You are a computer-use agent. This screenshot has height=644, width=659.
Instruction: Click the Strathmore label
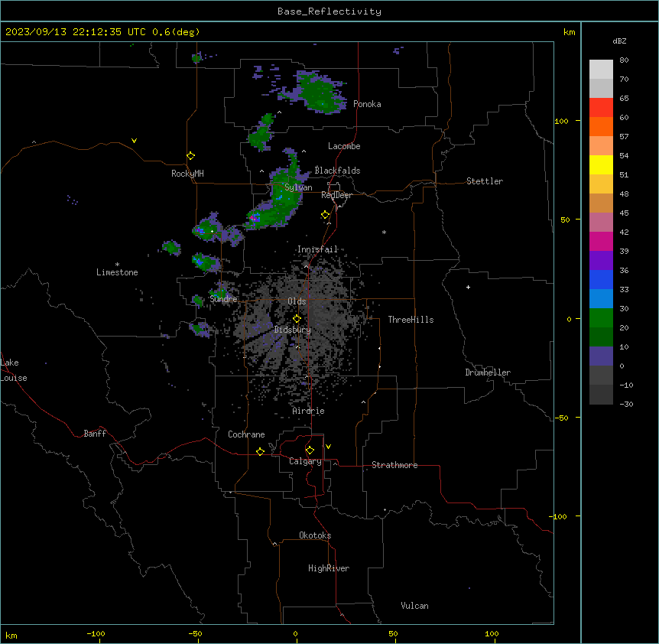[394, 465]
